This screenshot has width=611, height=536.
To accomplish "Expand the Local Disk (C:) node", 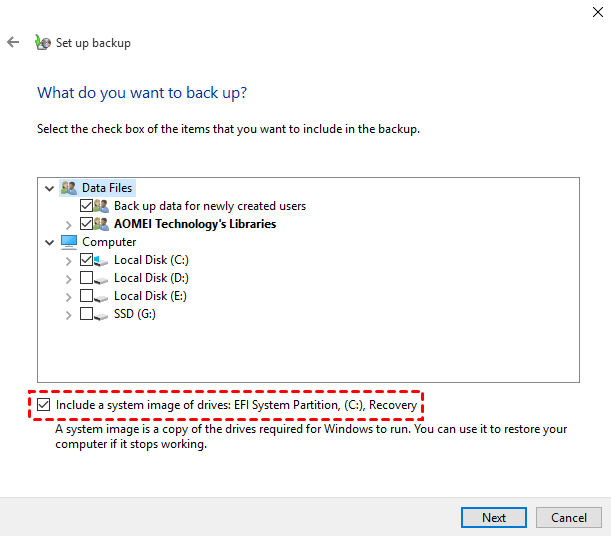I will [x=68, y=260].
